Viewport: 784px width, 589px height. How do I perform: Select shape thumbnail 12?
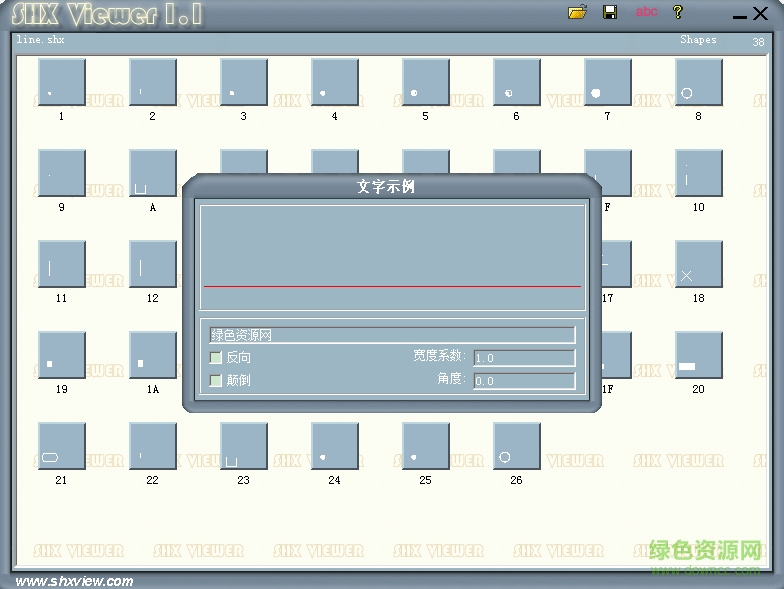(153, 264)
